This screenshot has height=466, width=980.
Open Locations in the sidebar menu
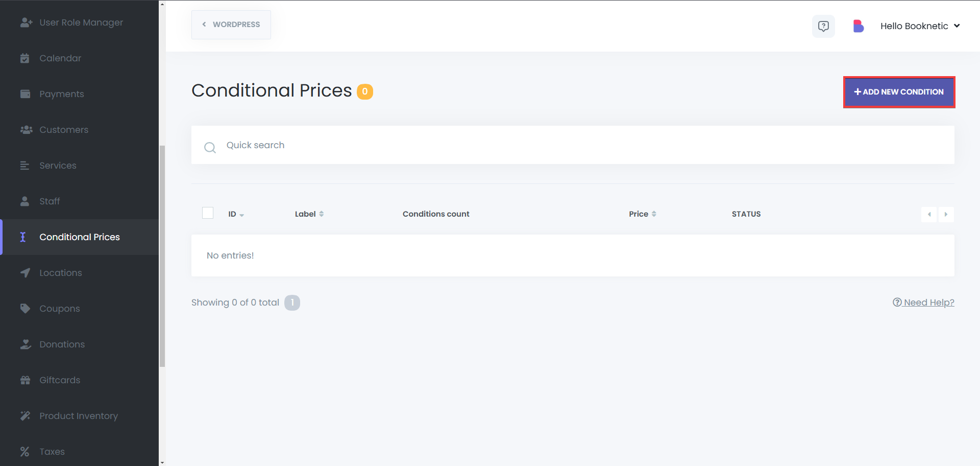point(60,273)
